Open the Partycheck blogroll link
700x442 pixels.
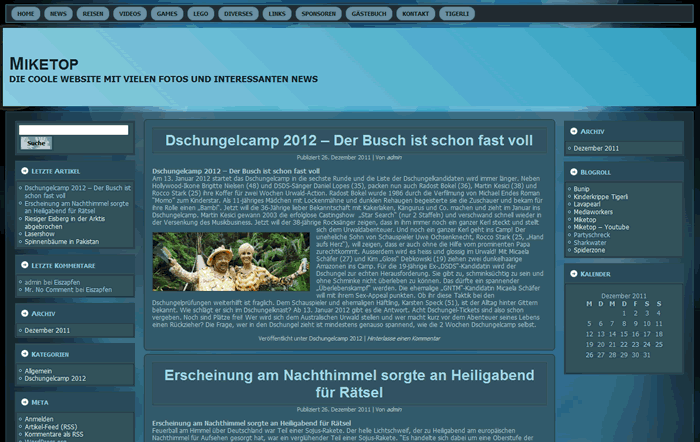click(592, 235)
